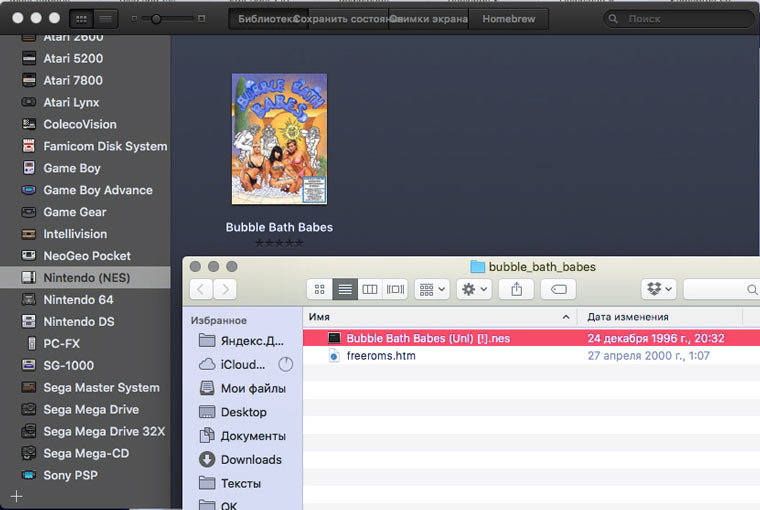This screenshot has width=760, height=510.
Task: Click the Finder share button
Action: click(517, 289)
